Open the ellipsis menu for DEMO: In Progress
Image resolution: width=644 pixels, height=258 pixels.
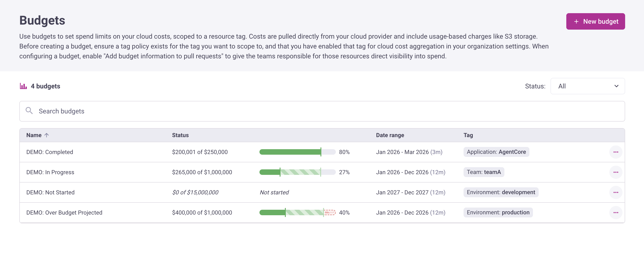point(616,172)
